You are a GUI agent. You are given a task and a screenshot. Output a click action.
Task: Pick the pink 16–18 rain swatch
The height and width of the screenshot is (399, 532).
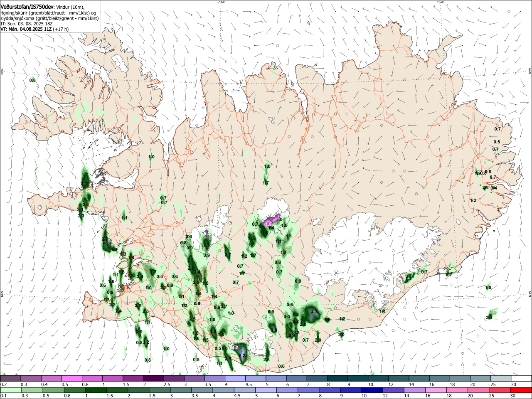[x=436, y=390]
